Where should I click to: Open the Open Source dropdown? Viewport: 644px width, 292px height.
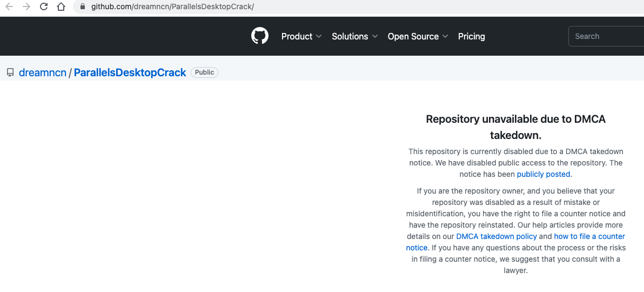pyautogui.click(x=418, y=36)
